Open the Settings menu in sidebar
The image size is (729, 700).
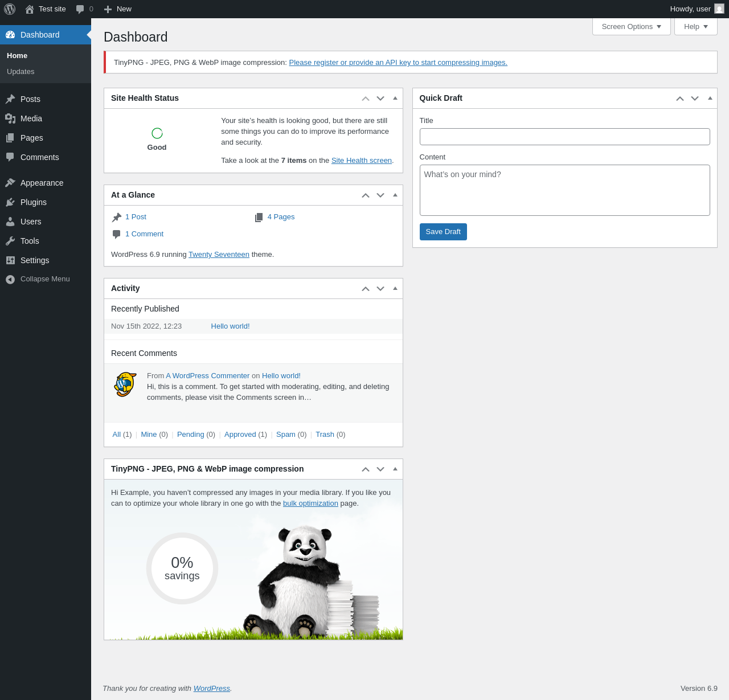(x=46, y=260)
